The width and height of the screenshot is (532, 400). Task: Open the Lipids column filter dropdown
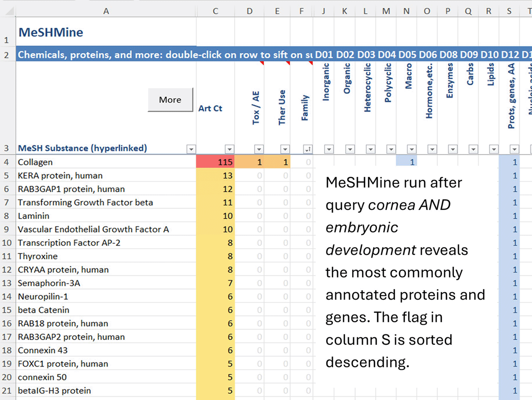494,149
